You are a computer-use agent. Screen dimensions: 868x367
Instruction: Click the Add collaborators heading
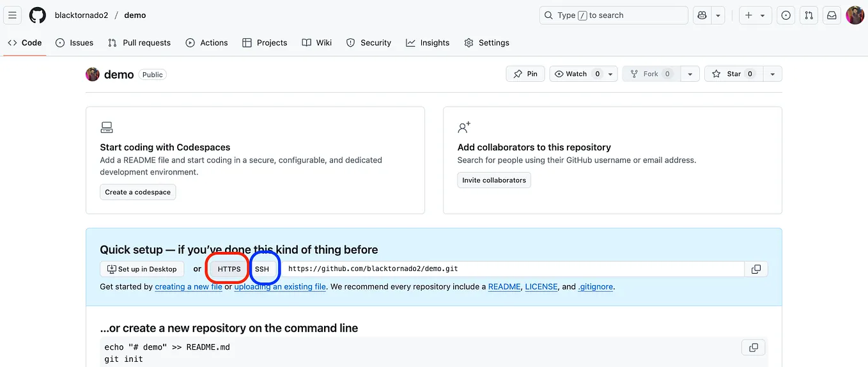534,147
